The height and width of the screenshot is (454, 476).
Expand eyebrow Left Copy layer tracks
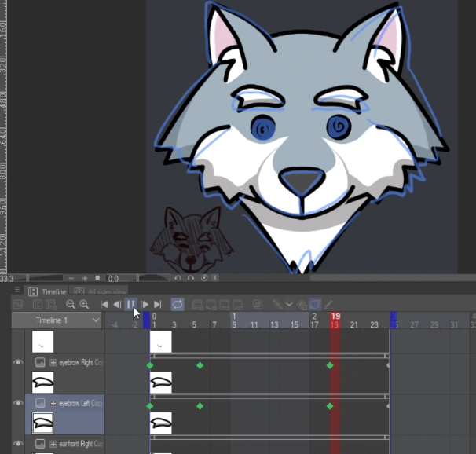(53, 403)
